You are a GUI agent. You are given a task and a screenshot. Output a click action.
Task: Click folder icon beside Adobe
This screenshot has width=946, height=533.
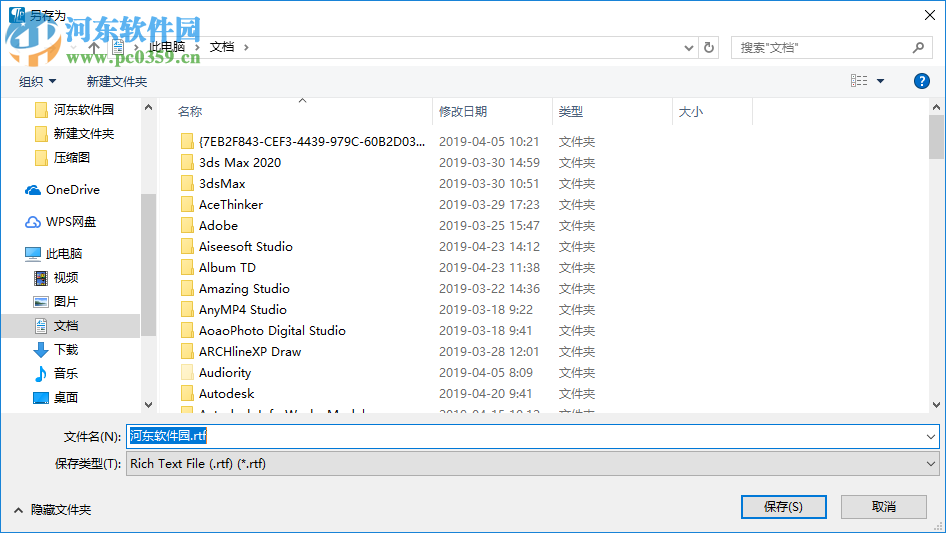(x=187, y=226)
